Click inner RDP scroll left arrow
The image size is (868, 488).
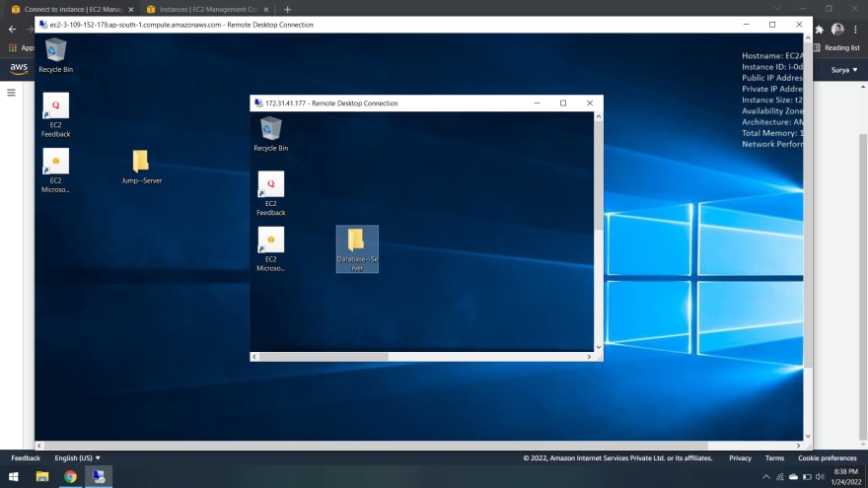tap(254, 357)
